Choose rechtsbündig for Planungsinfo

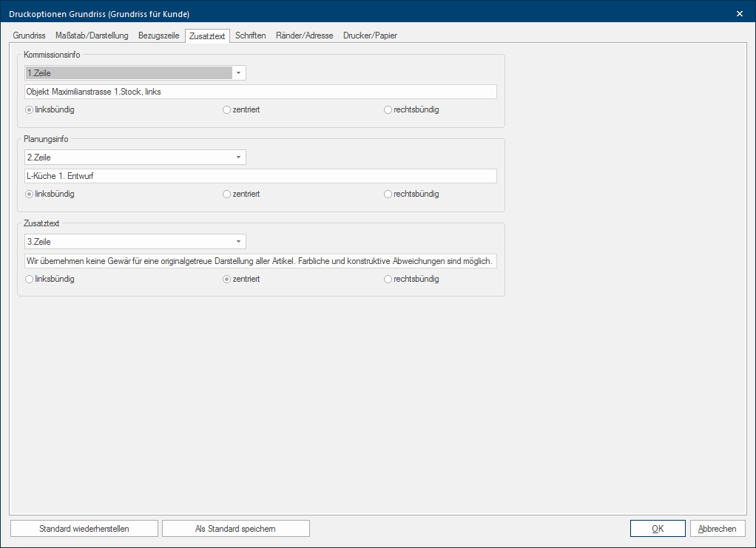point(388,194)
